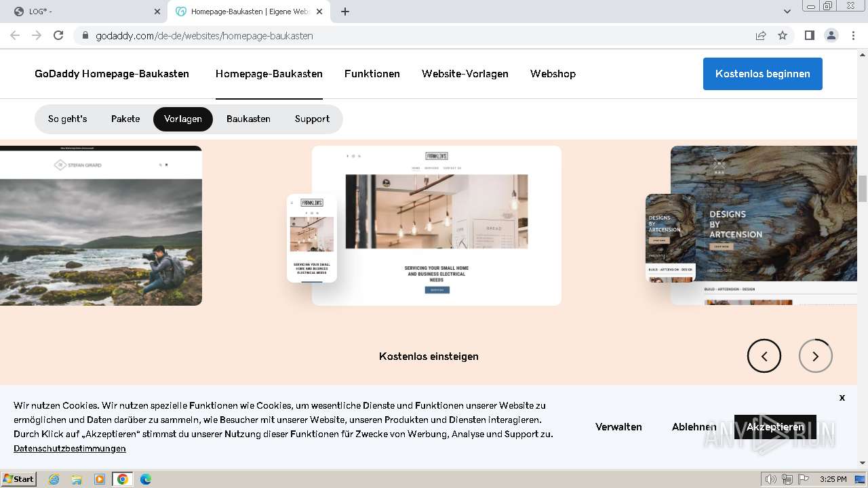Click Akzeptieren to accept cookies
The width and height of the screenshot is (868, 488).
click(775, 427)
